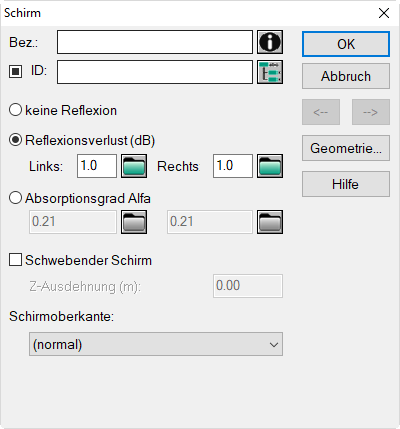Viewport: 400px width, 429px height.
Task: Click the info icon beside Bez. field
Action: [x=270, y=42]
